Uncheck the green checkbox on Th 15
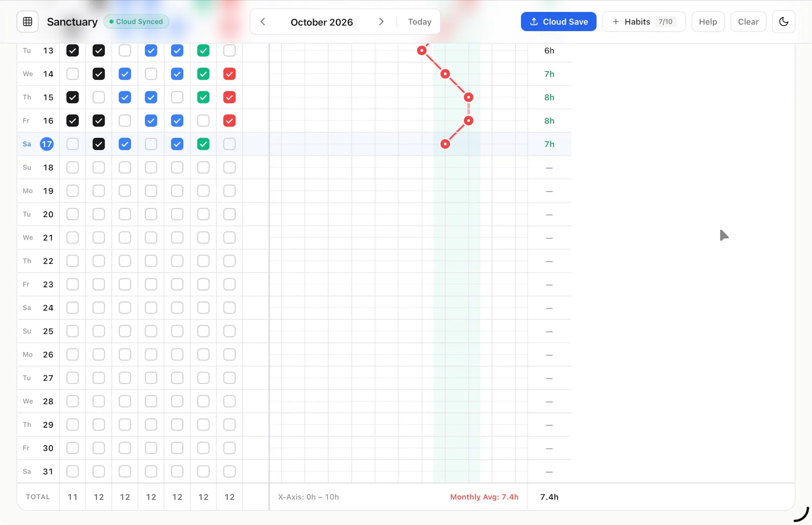The height and width of the screenshot is (525, 812). 204,97
